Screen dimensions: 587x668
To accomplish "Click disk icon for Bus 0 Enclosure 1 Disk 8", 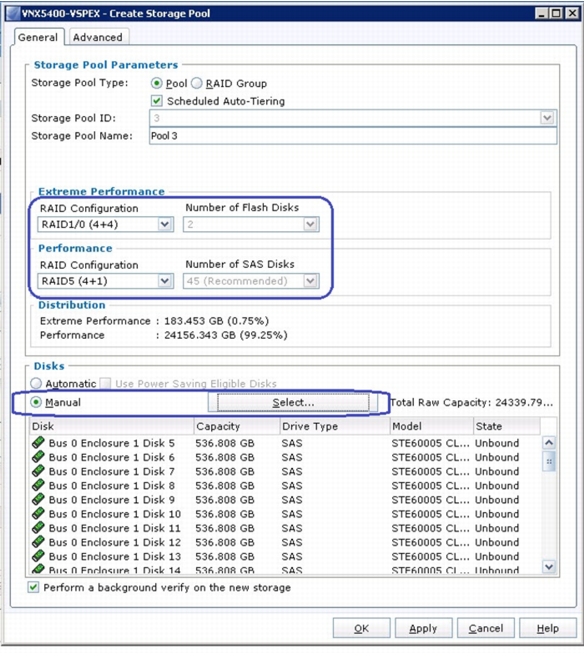I will (x=38, y=485).
